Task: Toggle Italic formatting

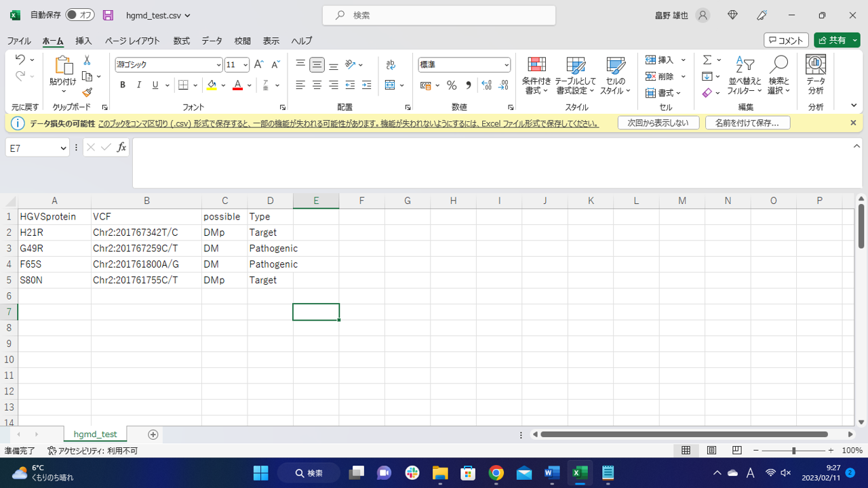Action: coord(139,85)
